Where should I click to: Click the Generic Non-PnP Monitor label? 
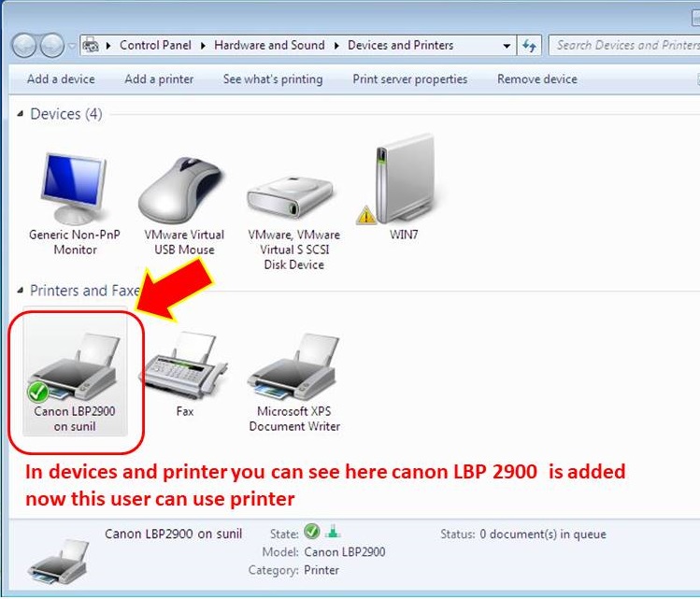tap(75, 242)
